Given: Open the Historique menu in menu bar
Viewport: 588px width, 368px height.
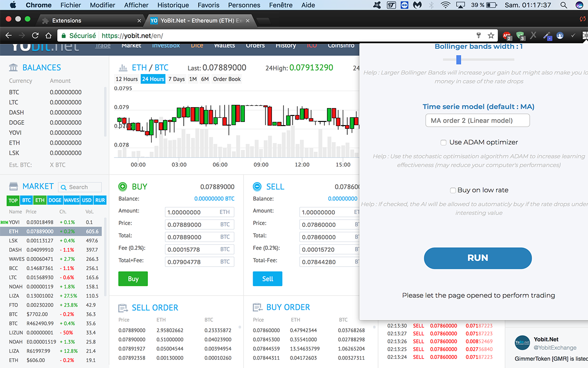Looking at the screenshot, I should coord(173,5).
